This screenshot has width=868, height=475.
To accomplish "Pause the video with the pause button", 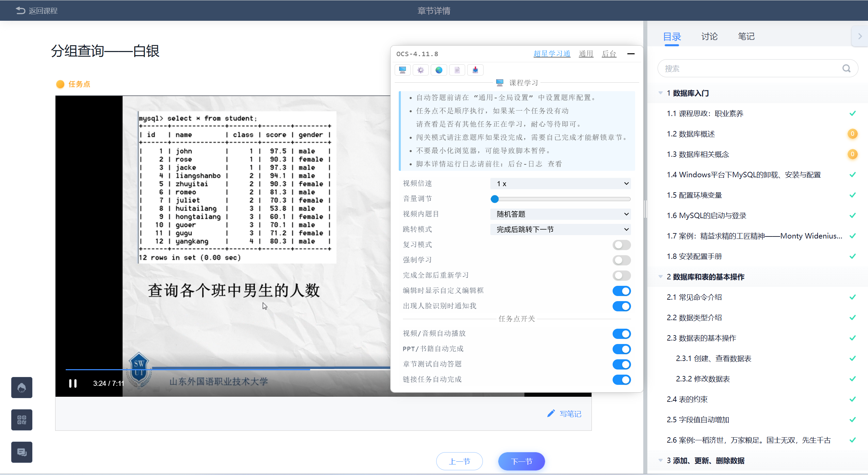I will (x=73, y=383).
